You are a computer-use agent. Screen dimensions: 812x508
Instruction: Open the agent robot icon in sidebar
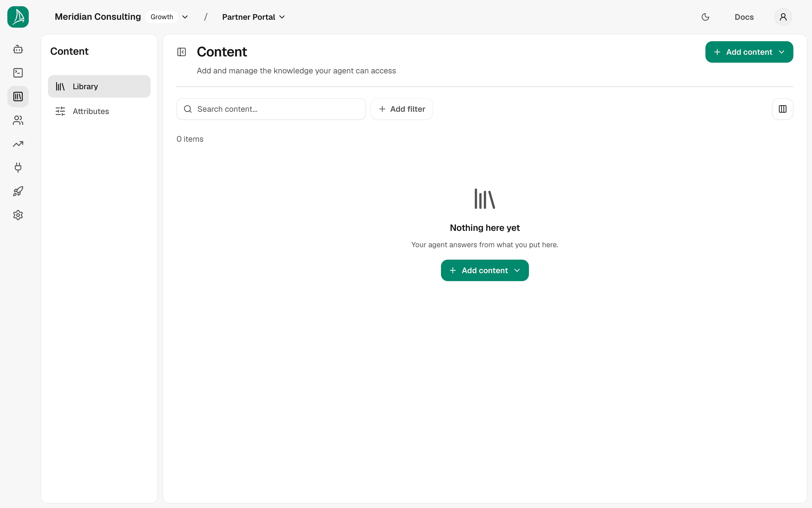tap(18, 49)
